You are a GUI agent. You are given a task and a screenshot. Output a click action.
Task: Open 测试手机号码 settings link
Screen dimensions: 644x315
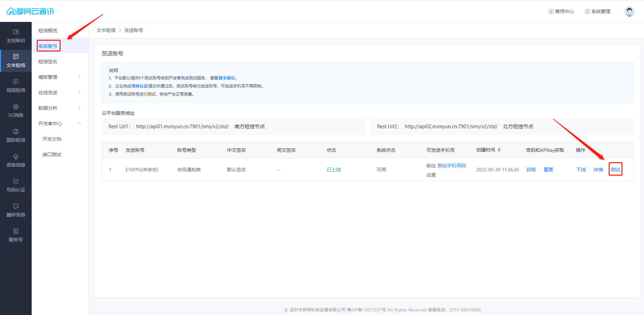tap(452, 166)
